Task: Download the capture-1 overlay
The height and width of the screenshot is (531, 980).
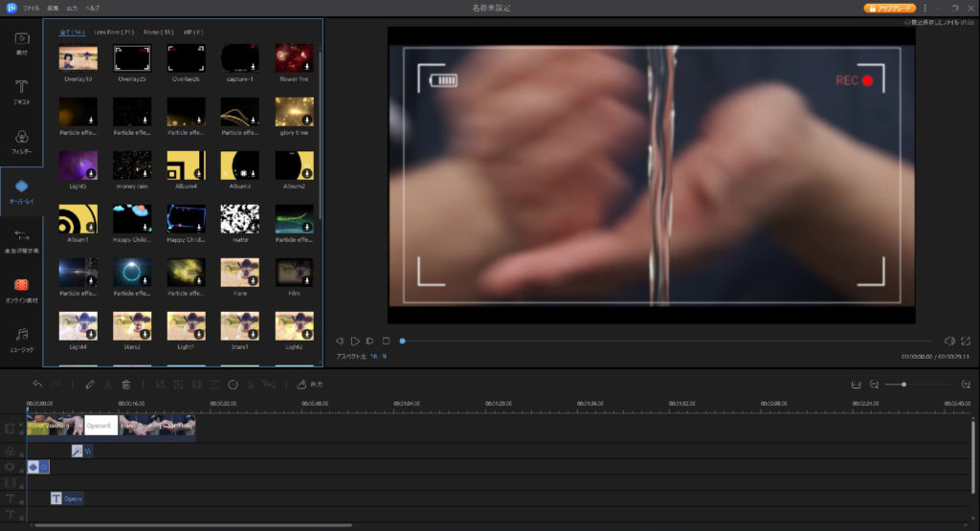Action: [253, 66]
